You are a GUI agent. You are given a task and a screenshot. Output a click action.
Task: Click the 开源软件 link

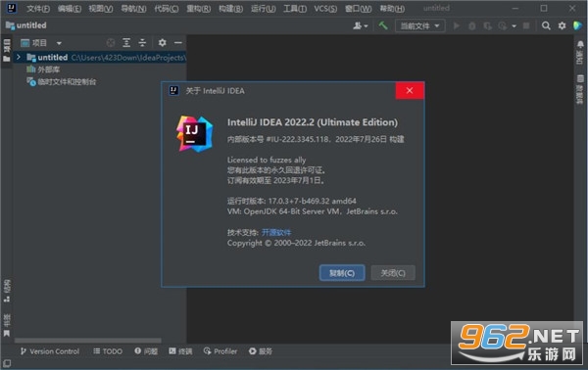(276, 232)
